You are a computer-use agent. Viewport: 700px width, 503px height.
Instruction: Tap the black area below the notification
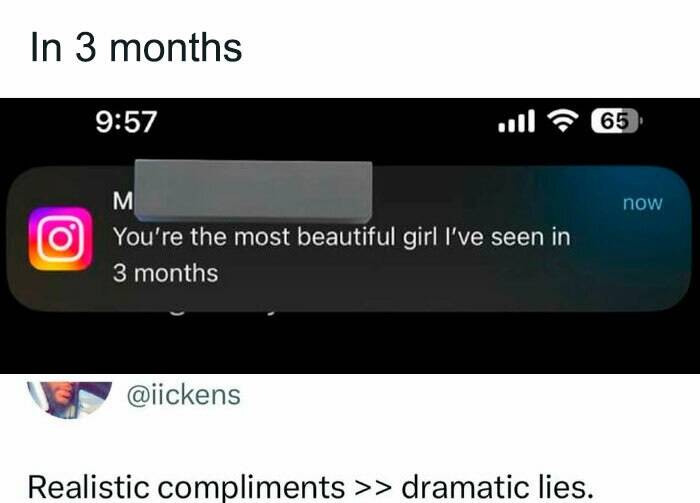pyautogui.click(x=350, y=343)
